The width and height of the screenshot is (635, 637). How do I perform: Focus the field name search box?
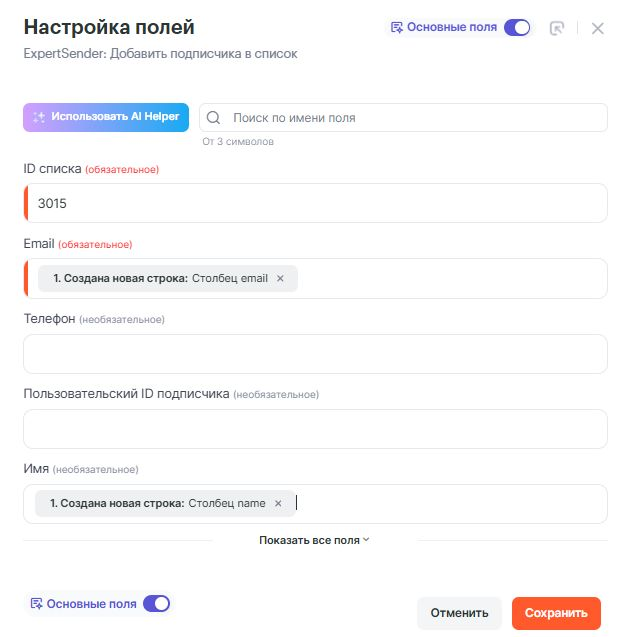point(410,118)
